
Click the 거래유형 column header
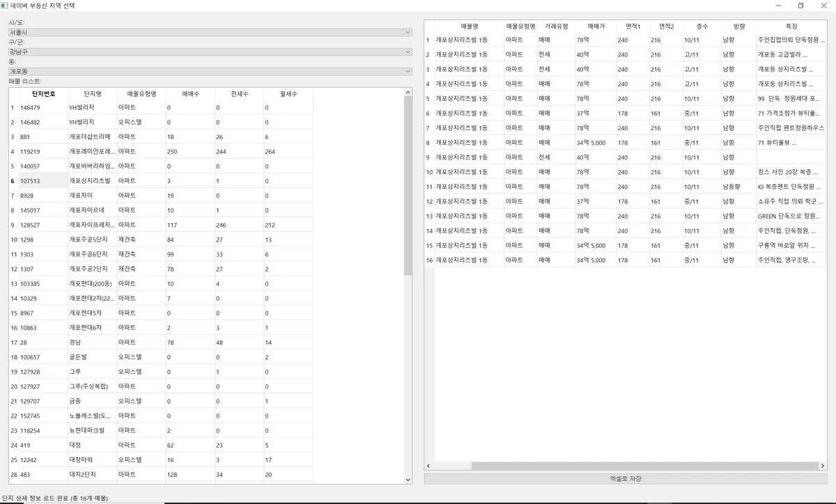(x=556, y=26)
